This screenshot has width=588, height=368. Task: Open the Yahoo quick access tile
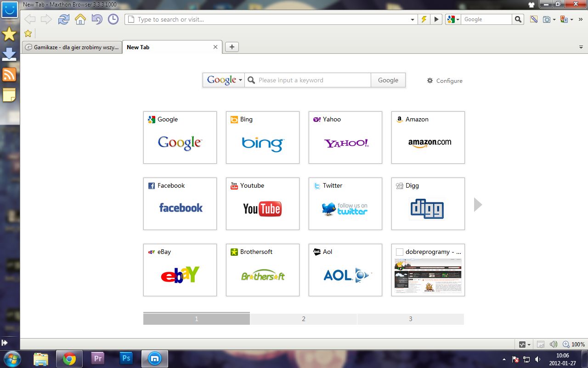coord(345,138)
